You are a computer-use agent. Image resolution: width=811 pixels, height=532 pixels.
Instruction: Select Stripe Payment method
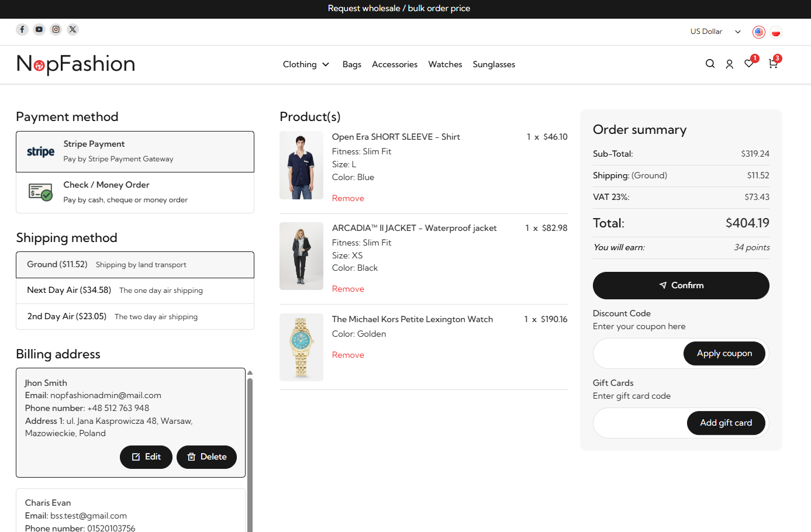pos(135,151)
